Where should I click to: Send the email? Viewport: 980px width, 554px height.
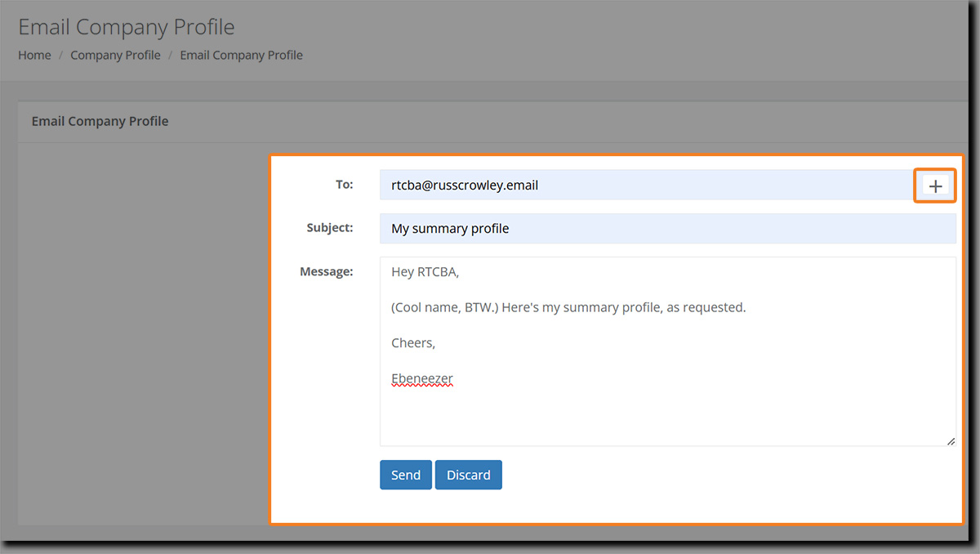(405, 475)
